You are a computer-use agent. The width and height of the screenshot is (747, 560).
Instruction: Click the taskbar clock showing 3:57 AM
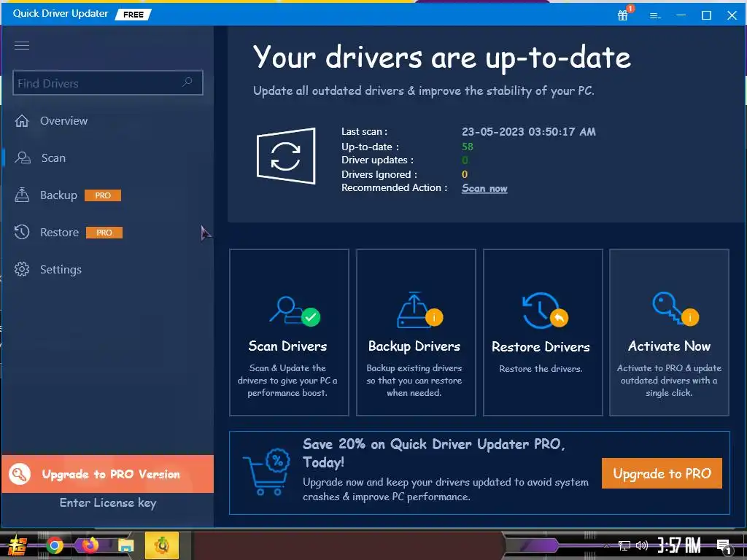coord(679,545)
